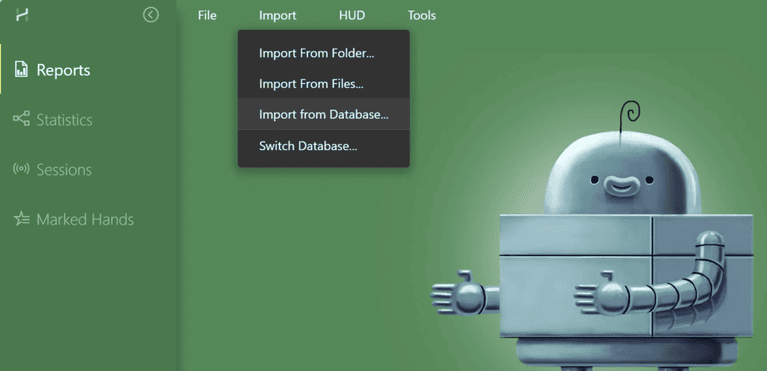This screenshot has width=767, height=371.
Task: Click the Statistics share-nodes icon
Action: [21, 119]
